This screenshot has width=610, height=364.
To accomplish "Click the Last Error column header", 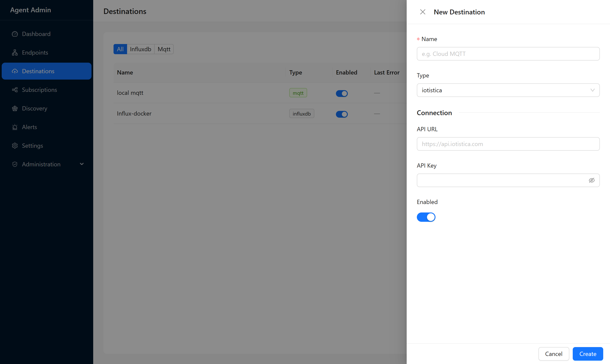I will click(x=387, y=72).
